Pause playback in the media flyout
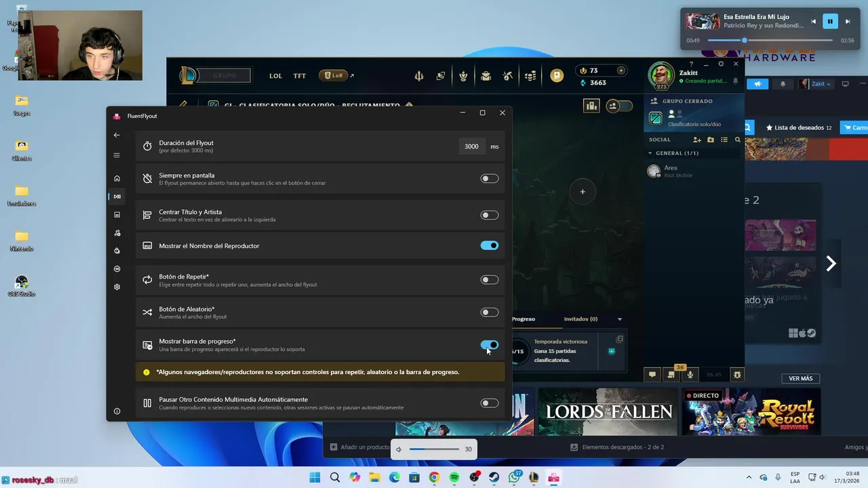The width and height of the screenshot is (868, 488). (830, 22)
